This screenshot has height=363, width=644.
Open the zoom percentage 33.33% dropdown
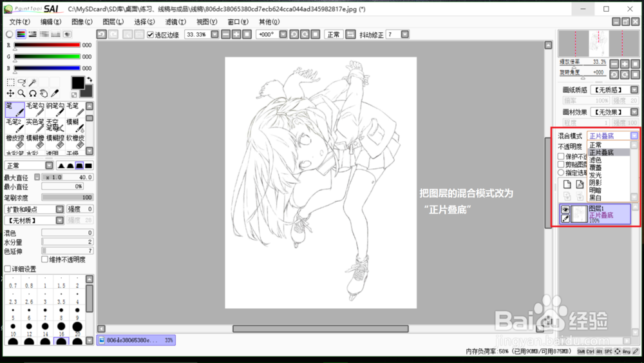click(x=214, y=35)
